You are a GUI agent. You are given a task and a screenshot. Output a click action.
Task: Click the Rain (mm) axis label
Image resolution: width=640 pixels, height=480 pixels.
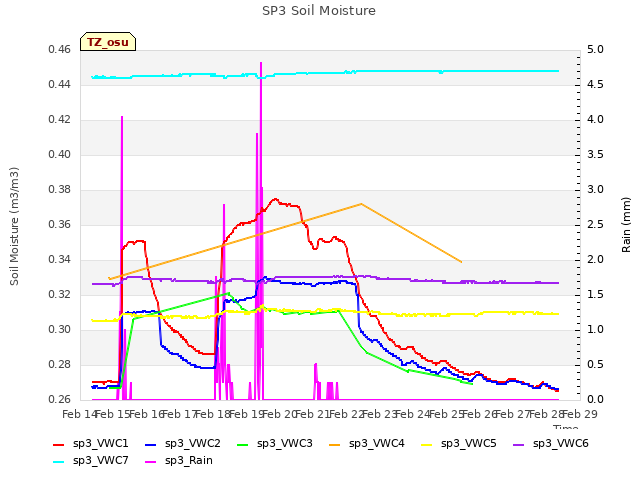pos(626,225)
